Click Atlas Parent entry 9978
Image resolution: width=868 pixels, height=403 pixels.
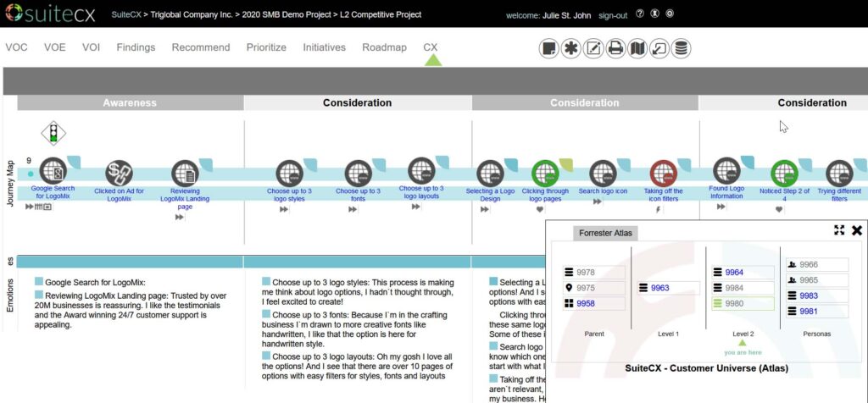(x=594, y=273)
